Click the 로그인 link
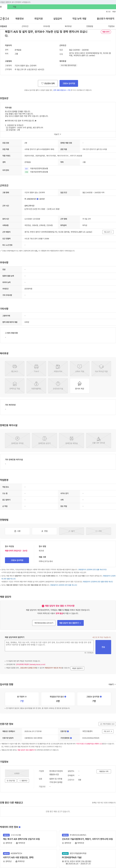This screenshot has width=116, height=868. pos(108,11)
